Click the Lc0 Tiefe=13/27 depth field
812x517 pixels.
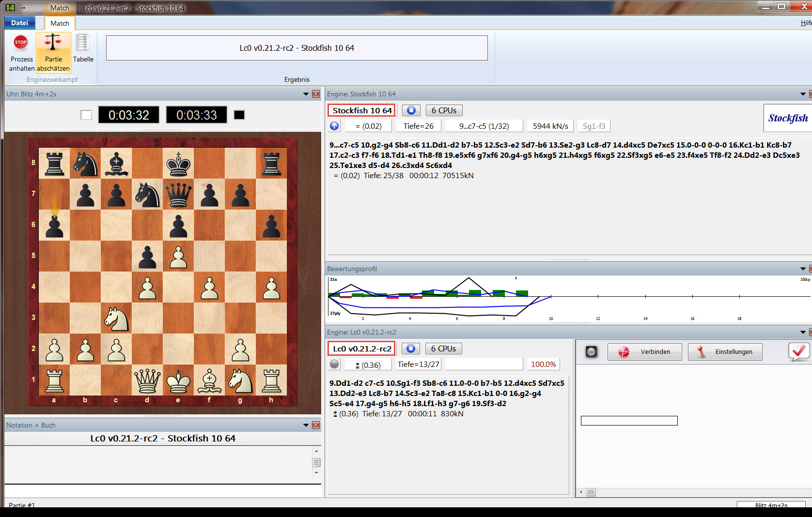419,364
